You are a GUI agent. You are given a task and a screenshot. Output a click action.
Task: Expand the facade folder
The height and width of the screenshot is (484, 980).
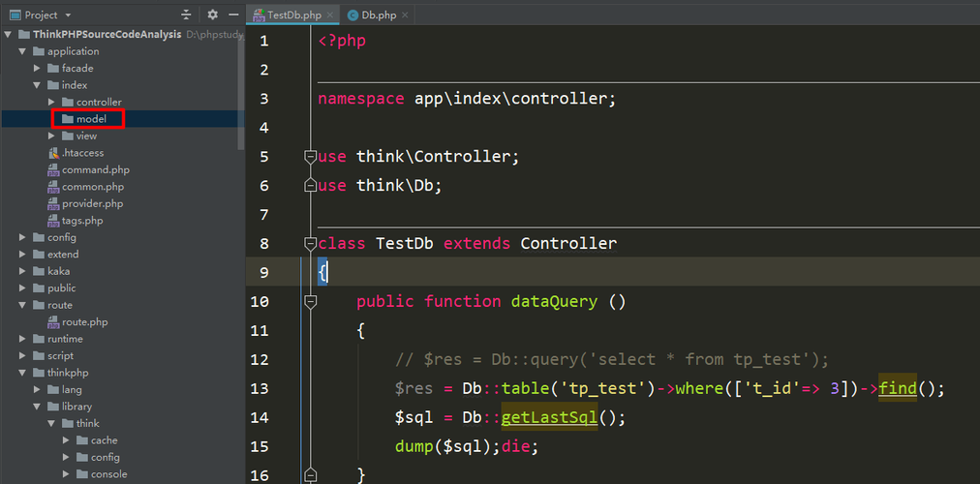coord(37,68)
